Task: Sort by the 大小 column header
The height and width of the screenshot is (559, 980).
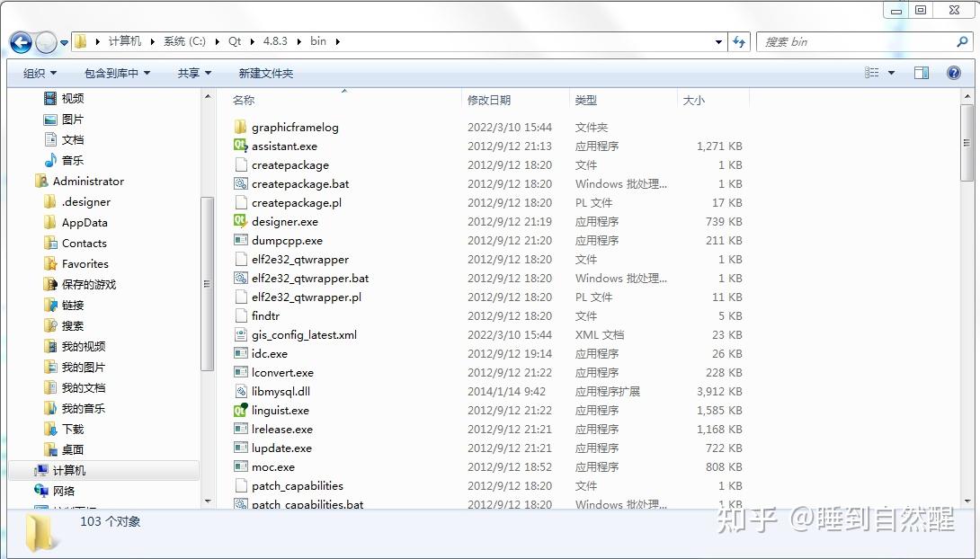Action: (x=693, y=100)
